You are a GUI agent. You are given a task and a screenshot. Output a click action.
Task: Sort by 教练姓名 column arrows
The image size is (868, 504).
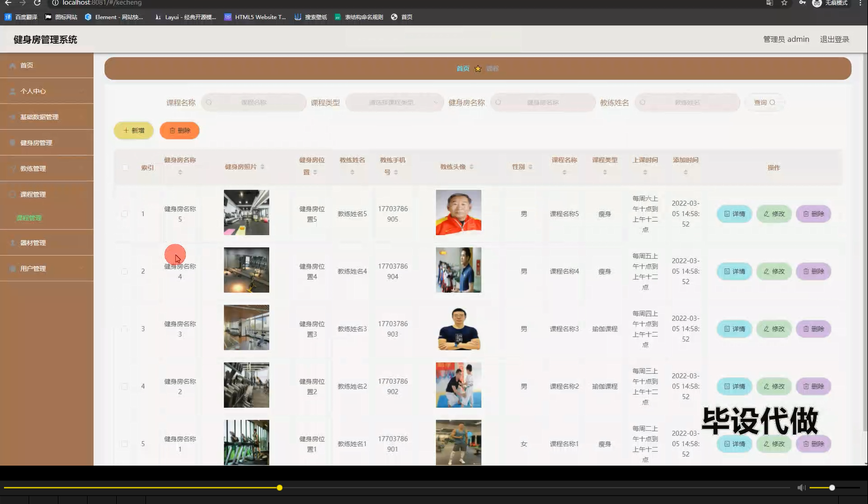352,172
